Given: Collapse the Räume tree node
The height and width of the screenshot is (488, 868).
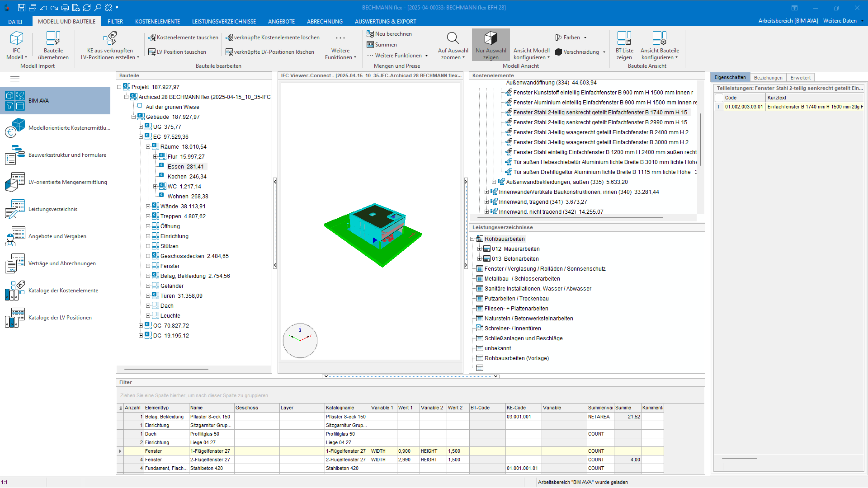Looking at the screenshot, I should pos(148,147).
